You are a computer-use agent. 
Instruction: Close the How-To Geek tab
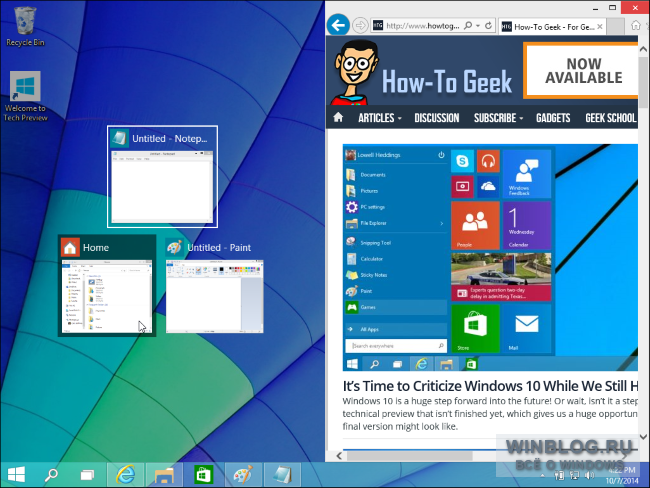(x=600, y=27)
